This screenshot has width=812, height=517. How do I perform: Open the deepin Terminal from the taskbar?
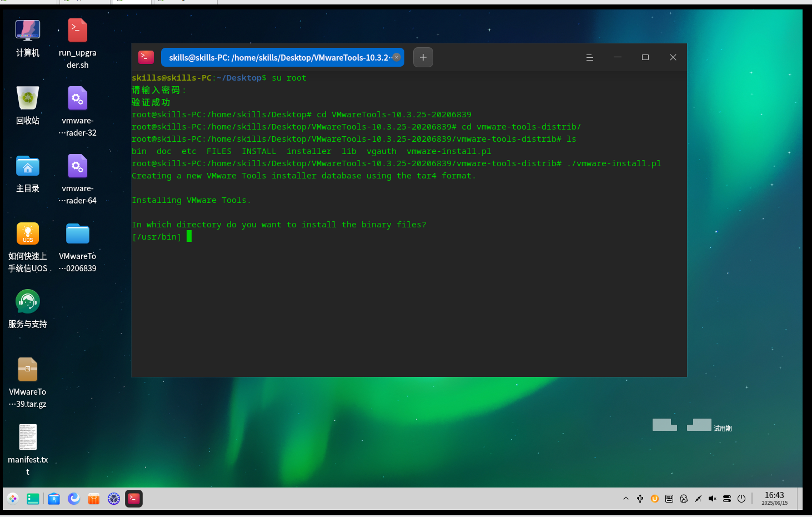point(134,499)
